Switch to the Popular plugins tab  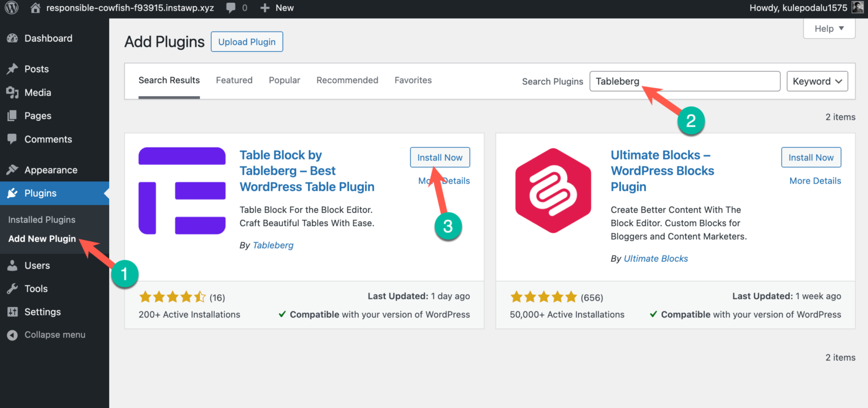tap(284, 80)
